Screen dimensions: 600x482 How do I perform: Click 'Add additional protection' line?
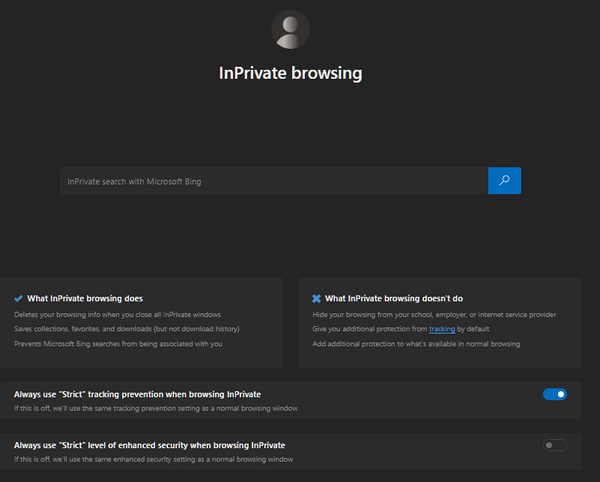point(416,344)
